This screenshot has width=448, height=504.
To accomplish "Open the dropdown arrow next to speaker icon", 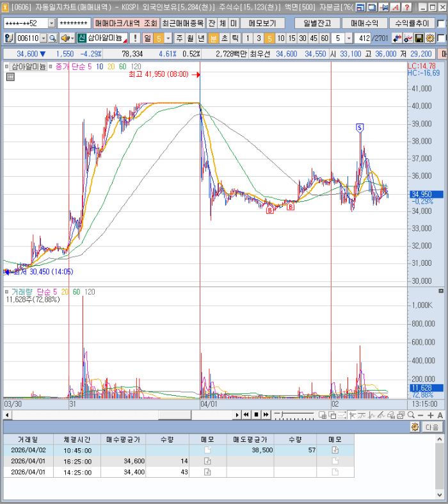I will (72, 38).
